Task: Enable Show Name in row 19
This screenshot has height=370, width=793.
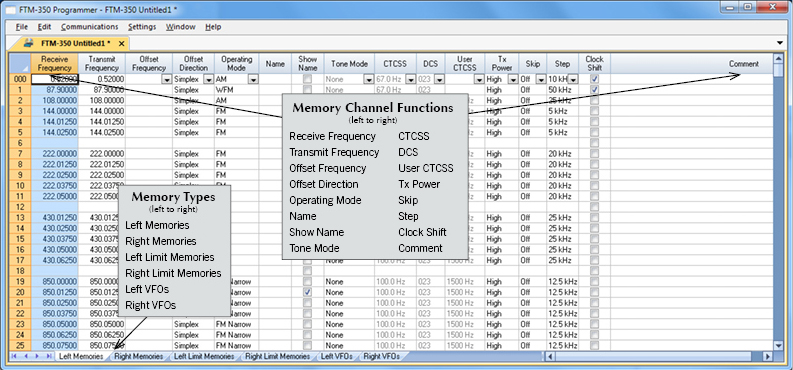Action: (307, 282)
